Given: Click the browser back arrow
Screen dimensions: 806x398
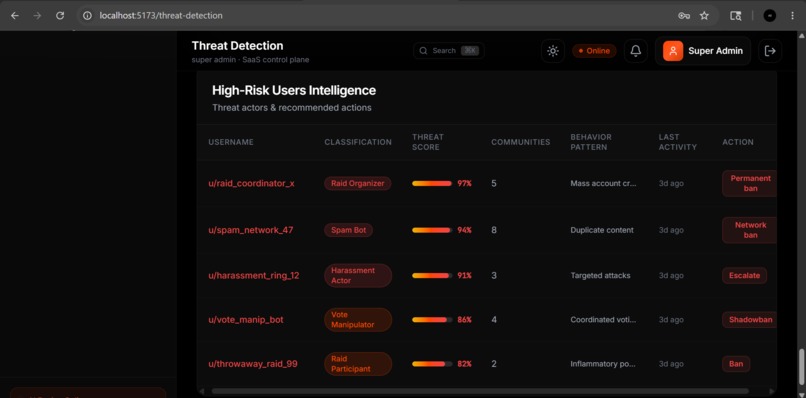Looking at the screenshot, I should pos(14,15).
